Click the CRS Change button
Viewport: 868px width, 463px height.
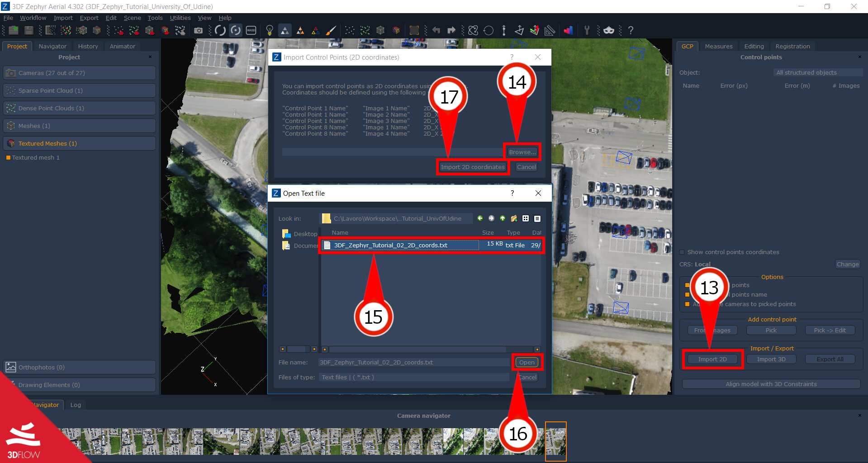(847, 264)
